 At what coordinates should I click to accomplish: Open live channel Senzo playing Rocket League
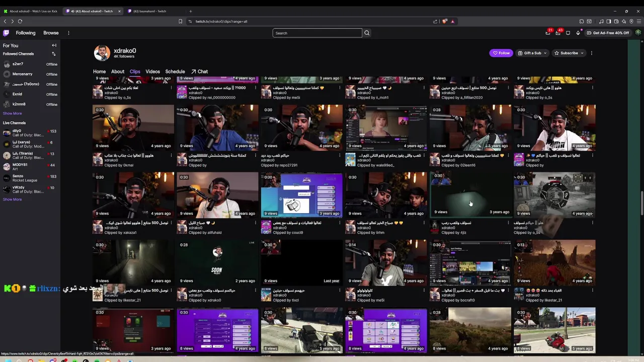pyautogui.click(x=30, y=178)
